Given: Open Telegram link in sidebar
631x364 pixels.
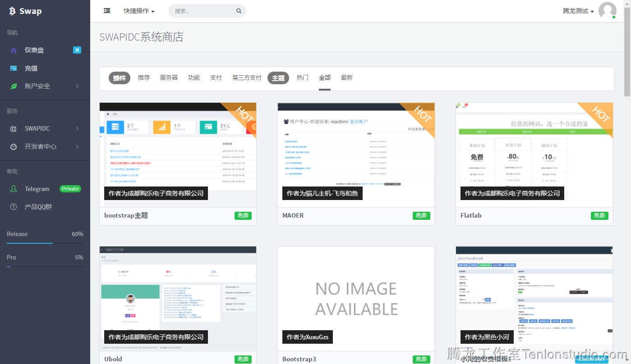Looking at the screenshot, I should [x=45, y=189].
